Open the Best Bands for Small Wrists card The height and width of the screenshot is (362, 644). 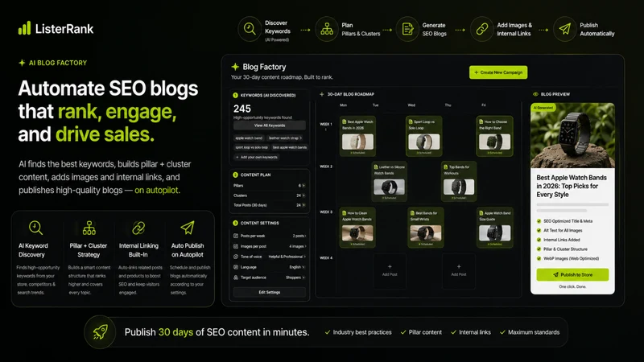[426, 228]
